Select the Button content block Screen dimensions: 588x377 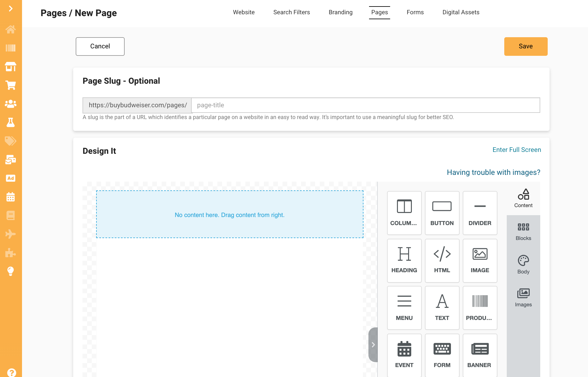tap(442, 213)
